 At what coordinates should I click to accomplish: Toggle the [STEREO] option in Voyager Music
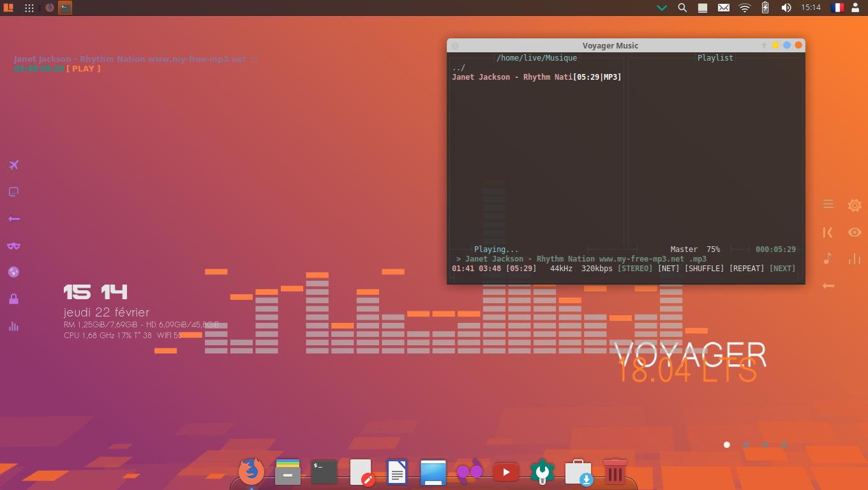coord(635,269)
